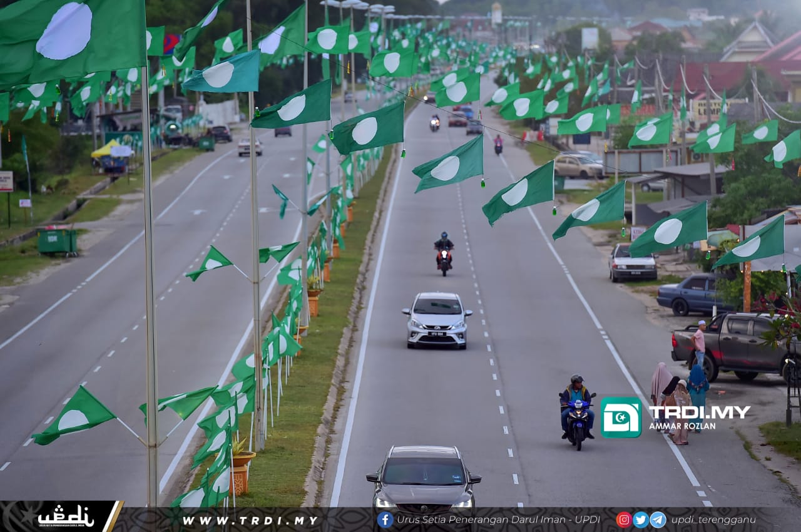Image resolution: width=801 pixels, height=532 pixels.
Task: Follow the updi_terengganu handle
Action: pos(713,519)
